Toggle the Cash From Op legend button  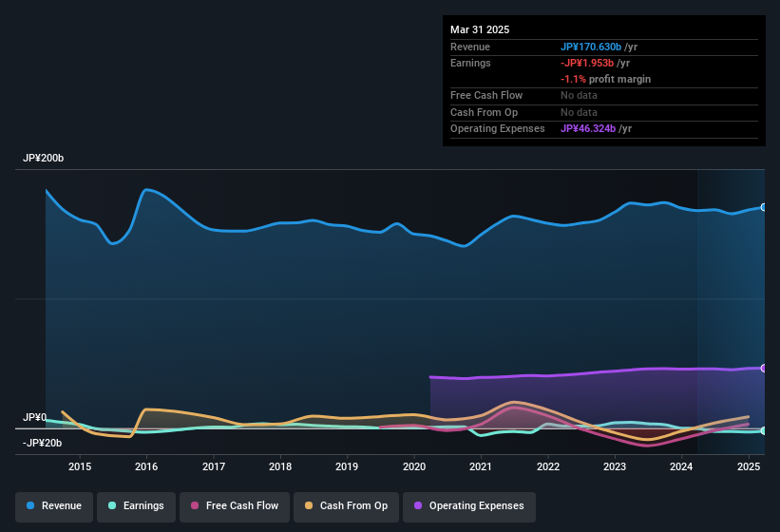point(346,506)
